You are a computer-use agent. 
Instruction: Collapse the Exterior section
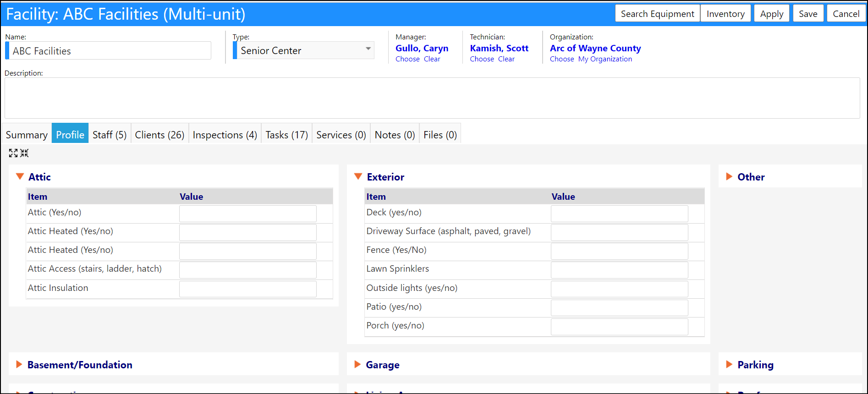tap(358, 176)
